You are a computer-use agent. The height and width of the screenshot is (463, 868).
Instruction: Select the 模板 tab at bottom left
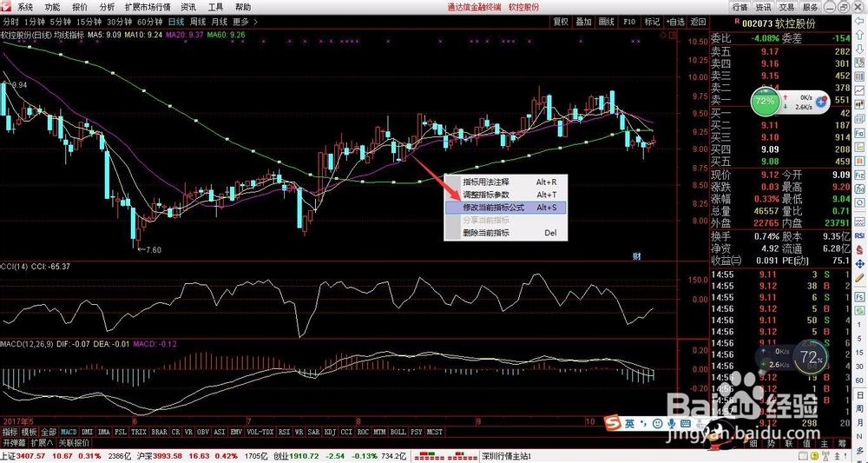pos(30,432)
